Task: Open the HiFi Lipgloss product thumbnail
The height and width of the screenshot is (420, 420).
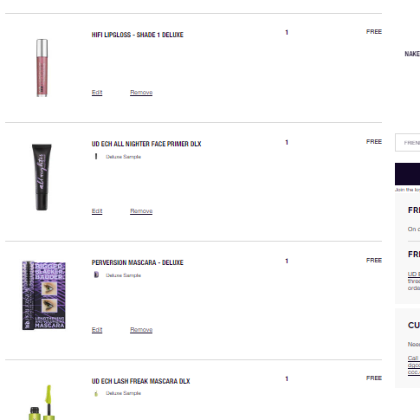Action: click(42, 68)
